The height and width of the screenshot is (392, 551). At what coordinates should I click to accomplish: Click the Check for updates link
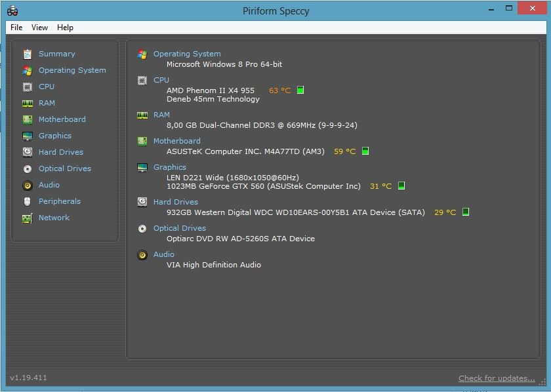point(497,378)
